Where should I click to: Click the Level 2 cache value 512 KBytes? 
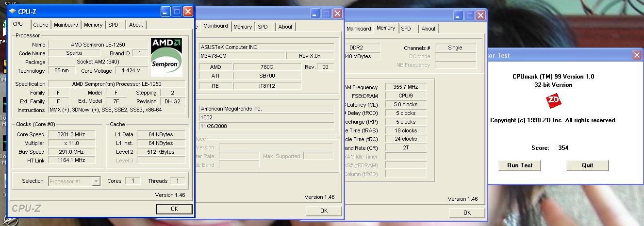tap(161, 152)
